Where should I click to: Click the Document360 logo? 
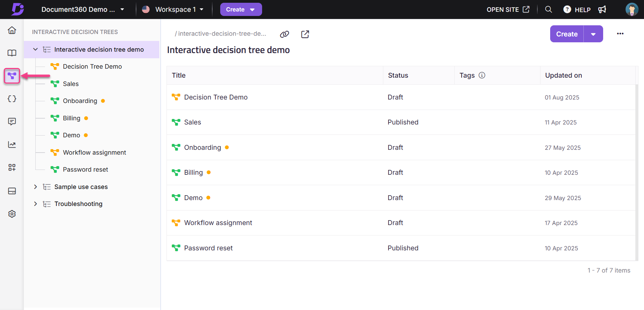click(17, 9)
